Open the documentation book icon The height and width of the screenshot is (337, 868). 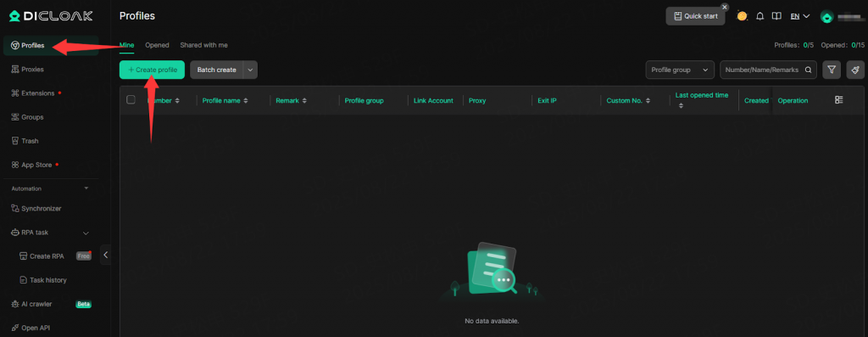pos(776,16)
